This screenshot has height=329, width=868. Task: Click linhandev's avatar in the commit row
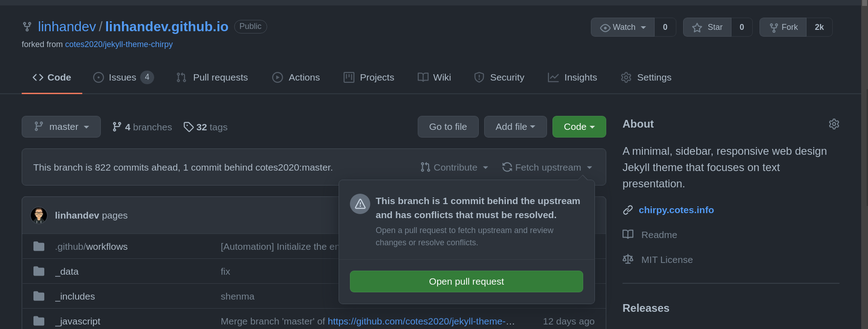click(x=39, y=215)
